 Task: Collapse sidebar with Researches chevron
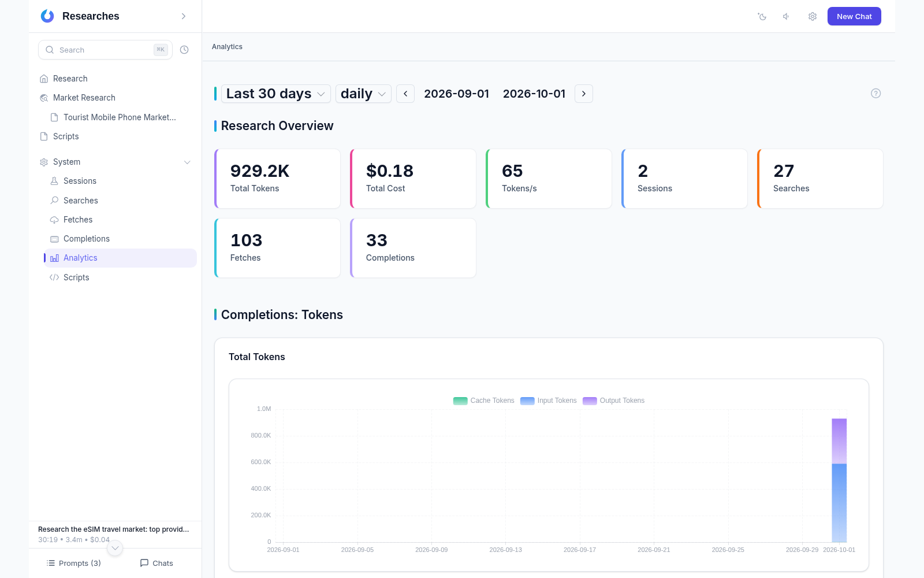tap(184, 16)
